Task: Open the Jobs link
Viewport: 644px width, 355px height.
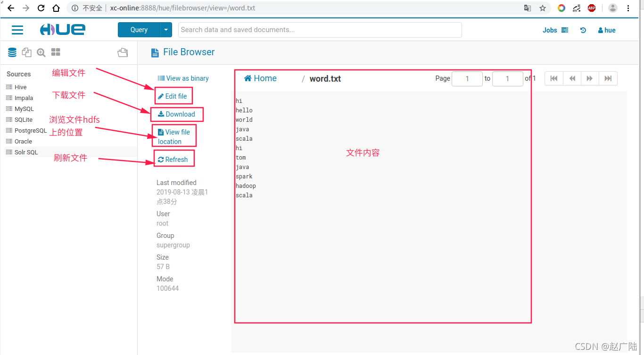Action: tap(555, 30)
